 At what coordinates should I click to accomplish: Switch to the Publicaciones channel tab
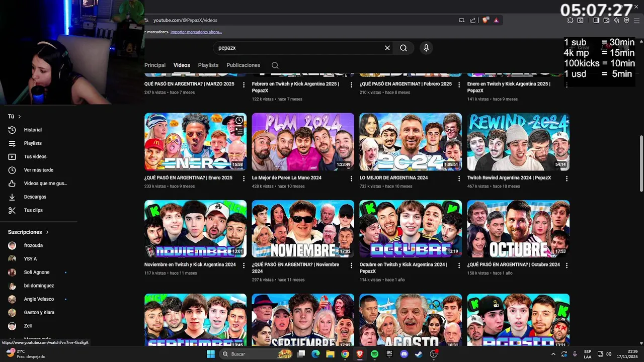click(x=243, y=65)
